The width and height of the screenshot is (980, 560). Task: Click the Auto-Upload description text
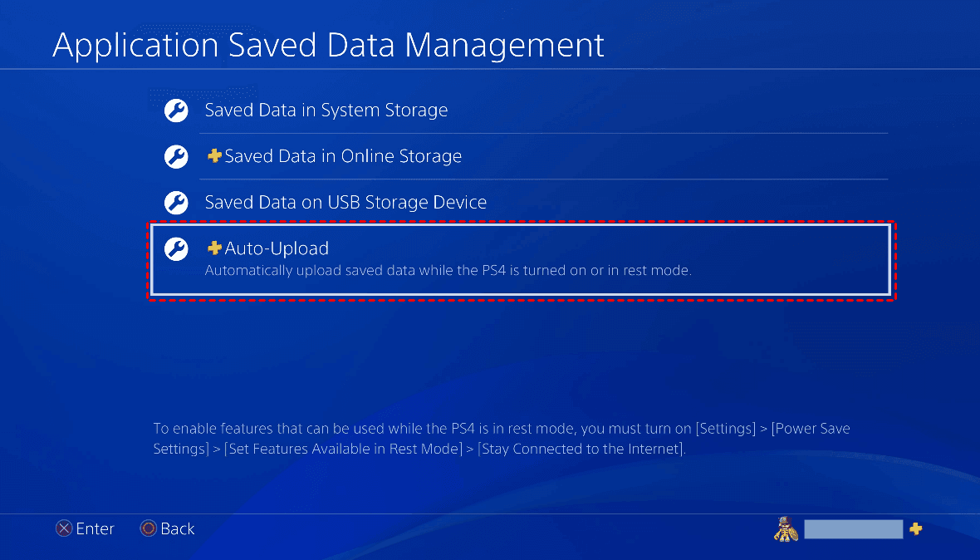448,271
